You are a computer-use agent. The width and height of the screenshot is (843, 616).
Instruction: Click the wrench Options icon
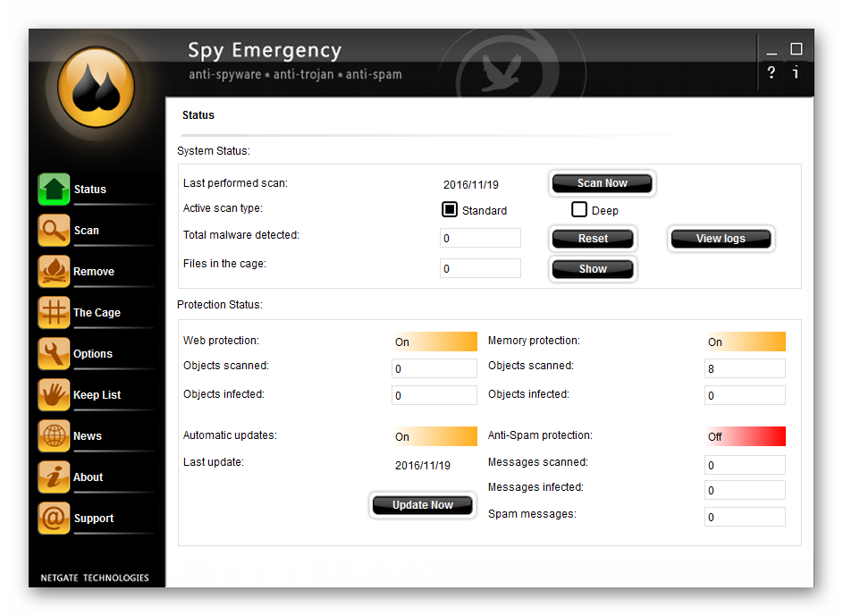tap(54, 354)
